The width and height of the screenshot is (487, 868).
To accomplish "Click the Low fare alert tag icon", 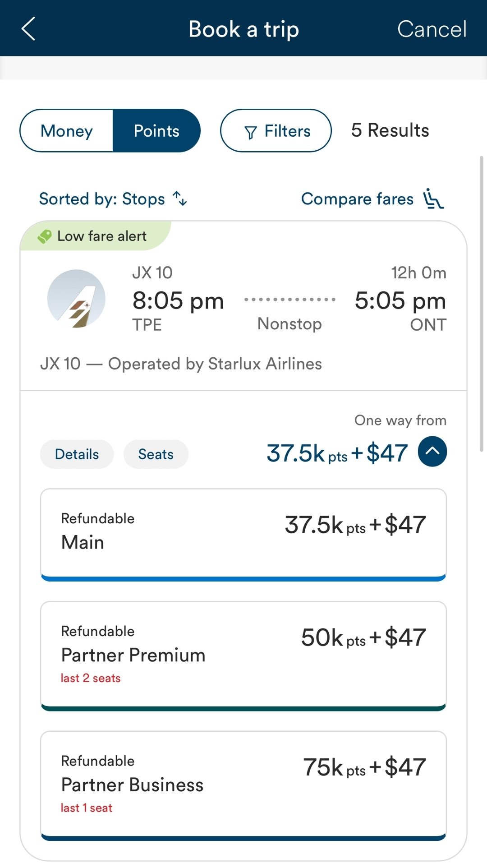I will click(44, 236).
